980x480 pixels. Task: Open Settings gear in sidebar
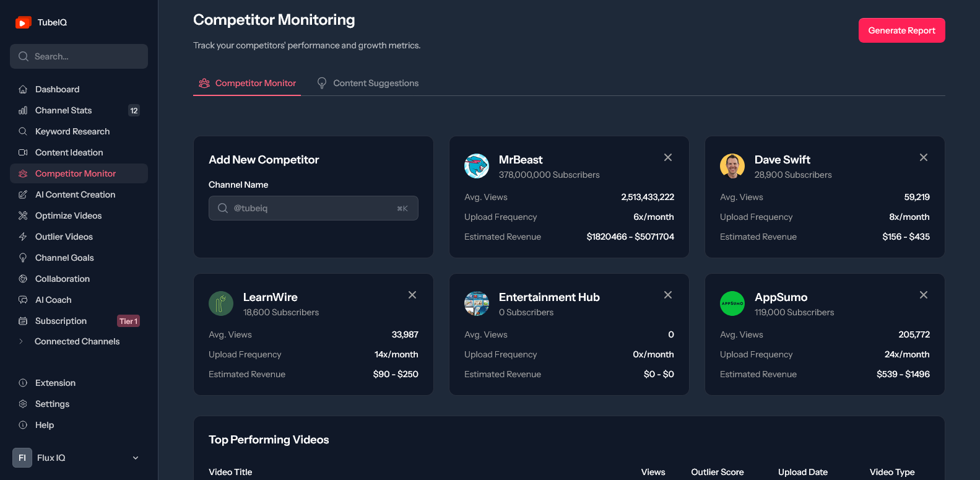point(23,404)
